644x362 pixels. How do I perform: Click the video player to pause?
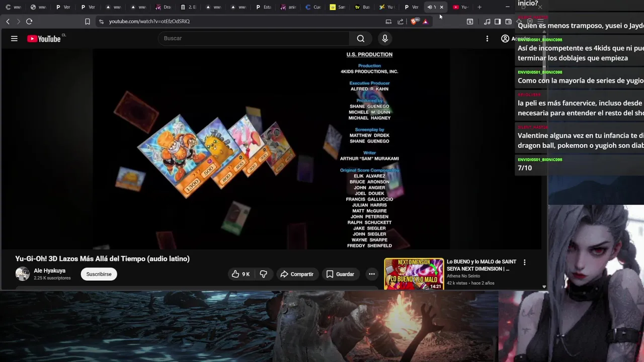click(x=272, y=149)
